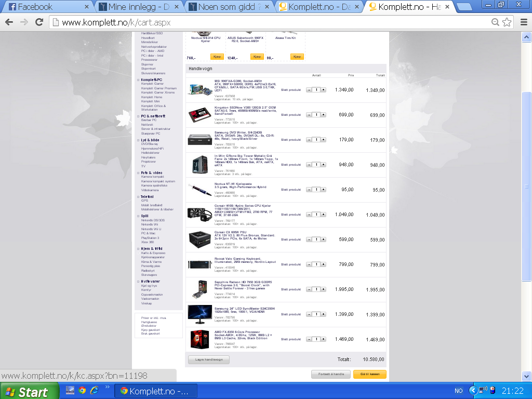
Task: Switch to the 'Noen som gidd' tab
Action: 228,7
